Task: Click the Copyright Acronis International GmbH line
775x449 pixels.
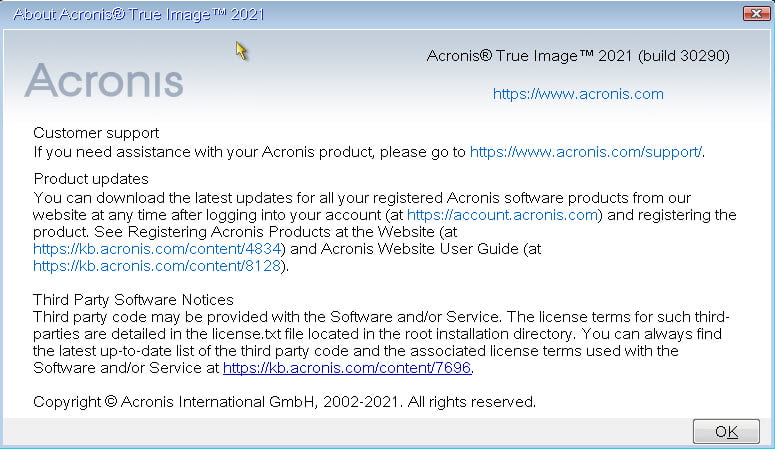Action: click(x=284, y=402)
